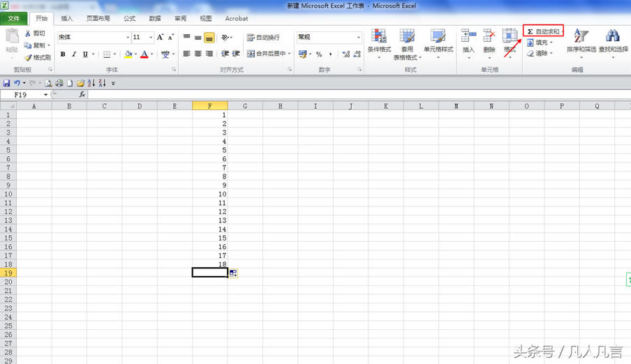The width and height of the screenshot is (631, 364).
Task: Click the increase decimal icon
Action: tap(346, 54)
